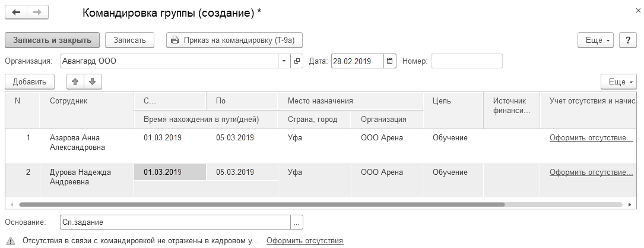Screen dimensions: 644x248
Task: Click the "Номер" input field
Action: click(467, 61)
